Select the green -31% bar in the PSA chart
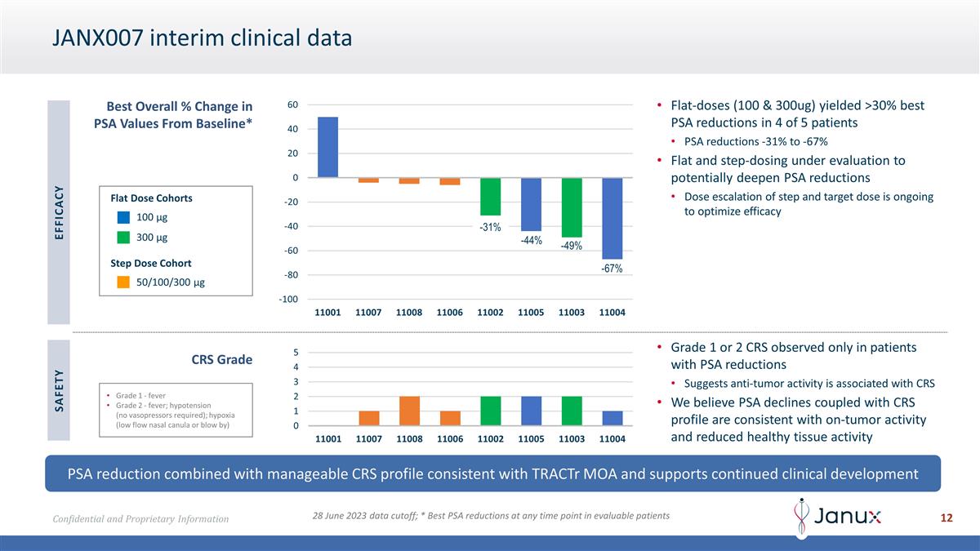980x551 pixels. [x=490, y=197]
